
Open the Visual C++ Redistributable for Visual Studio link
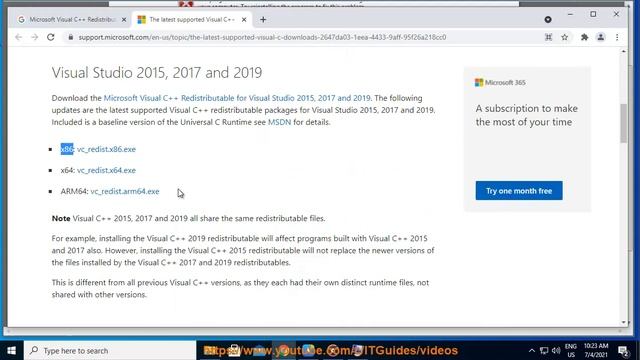click(x=237, y=98)
